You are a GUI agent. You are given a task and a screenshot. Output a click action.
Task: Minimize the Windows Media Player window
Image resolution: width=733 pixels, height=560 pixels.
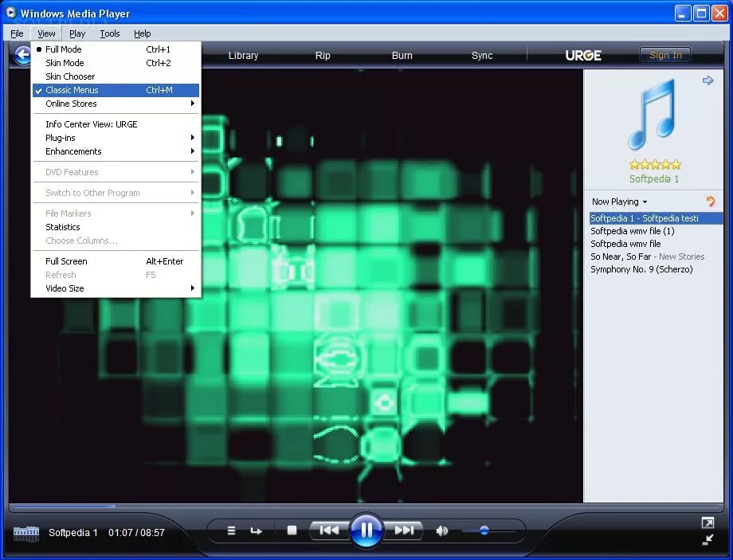[x=683, y=13]
